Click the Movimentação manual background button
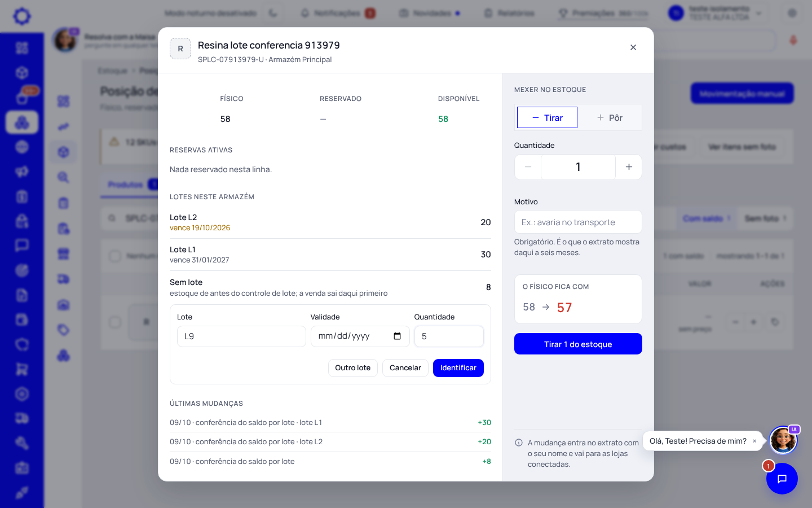 click(742, 93)
